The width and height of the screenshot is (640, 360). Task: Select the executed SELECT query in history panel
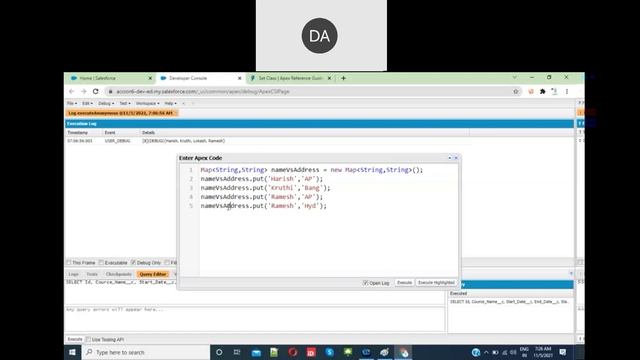(x=510, y=302)
